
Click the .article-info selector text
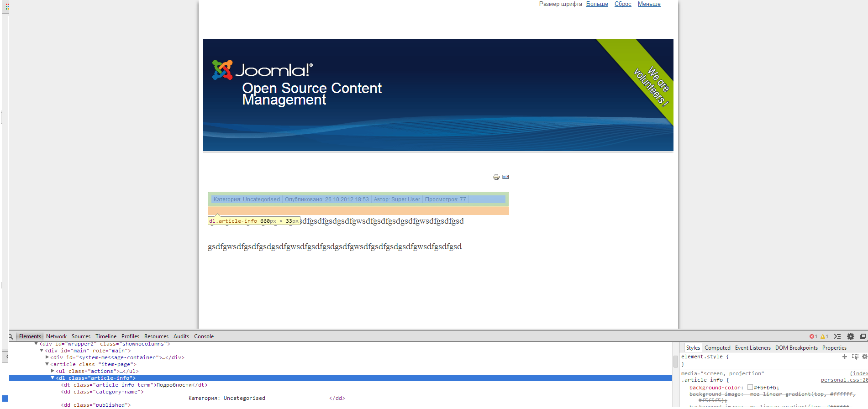click(x=702, y=380)
